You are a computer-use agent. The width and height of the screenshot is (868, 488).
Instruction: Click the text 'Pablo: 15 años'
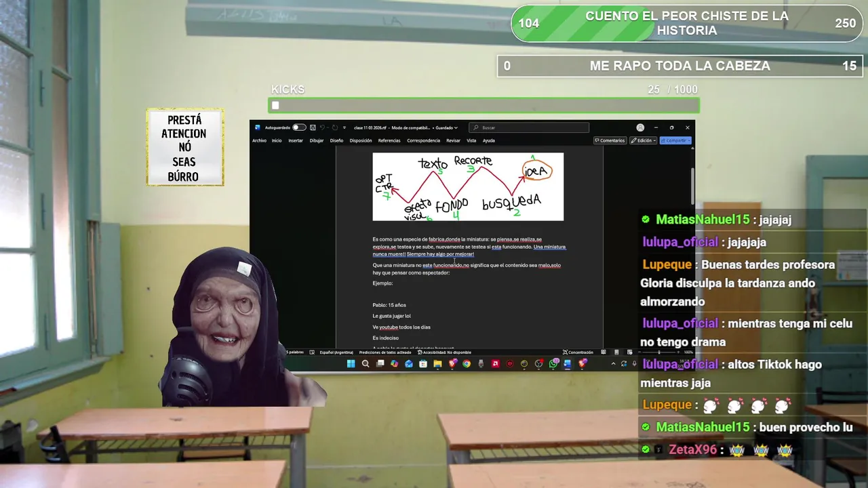tap(389, 305)
